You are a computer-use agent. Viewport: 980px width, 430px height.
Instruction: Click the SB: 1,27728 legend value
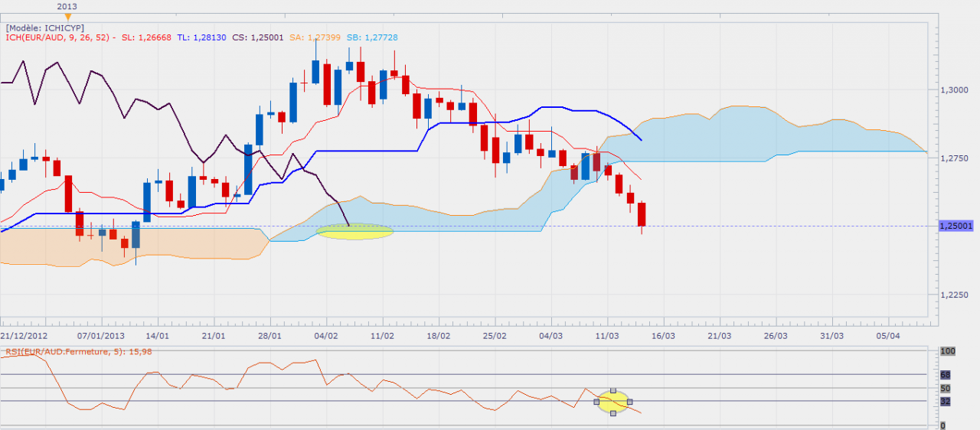[x=371, y=37]
